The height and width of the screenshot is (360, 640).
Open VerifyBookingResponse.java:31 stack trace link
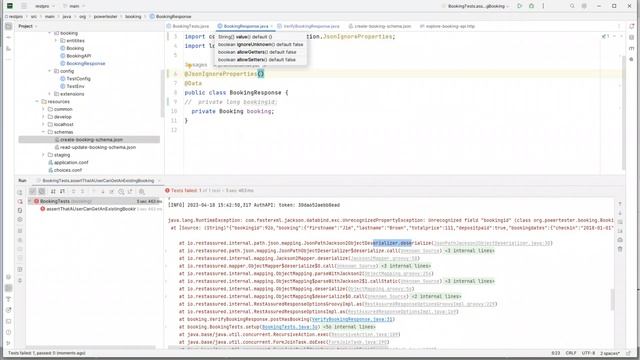(352, 320)
